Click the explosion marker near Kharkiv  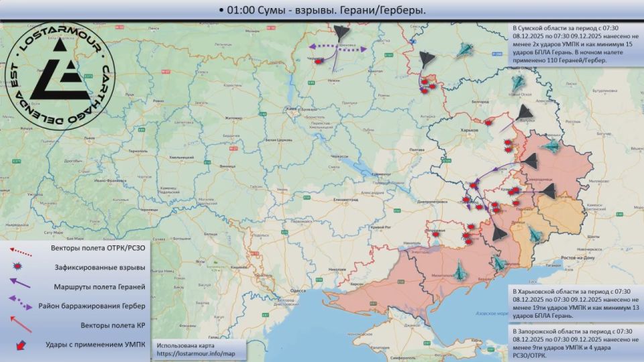[x=488, y=122]
